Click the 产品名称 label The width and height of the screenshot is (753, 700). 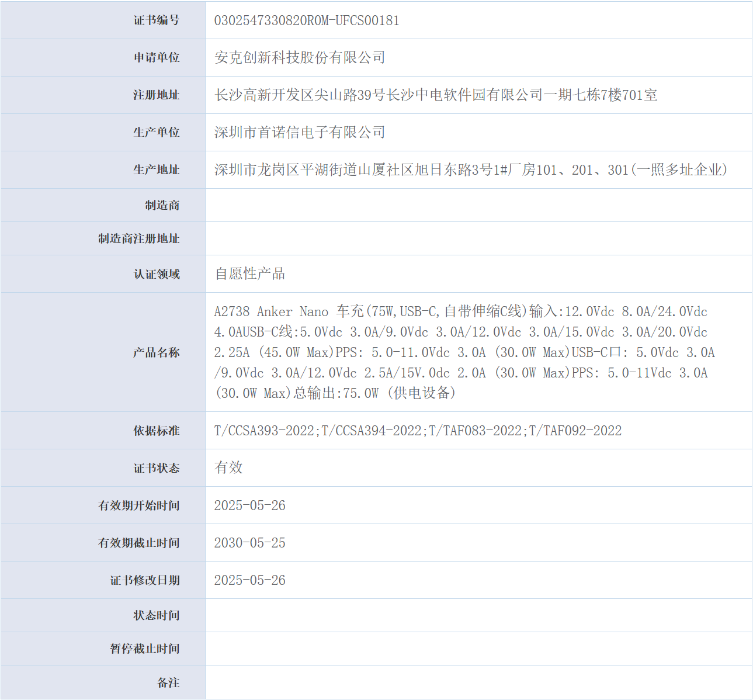(x=157, y=353)
